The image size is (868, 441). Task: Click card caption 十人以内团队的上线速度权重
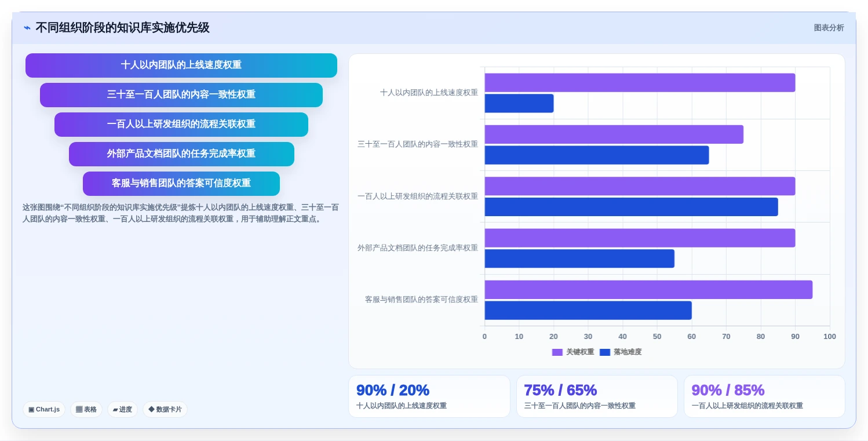[402, 406]
